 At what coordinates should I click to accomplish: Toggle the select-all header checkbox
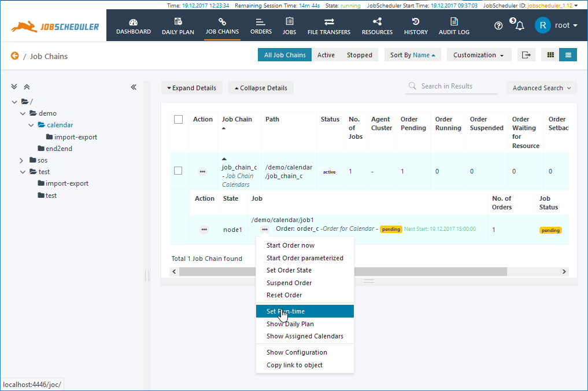(x=179, y=119)
